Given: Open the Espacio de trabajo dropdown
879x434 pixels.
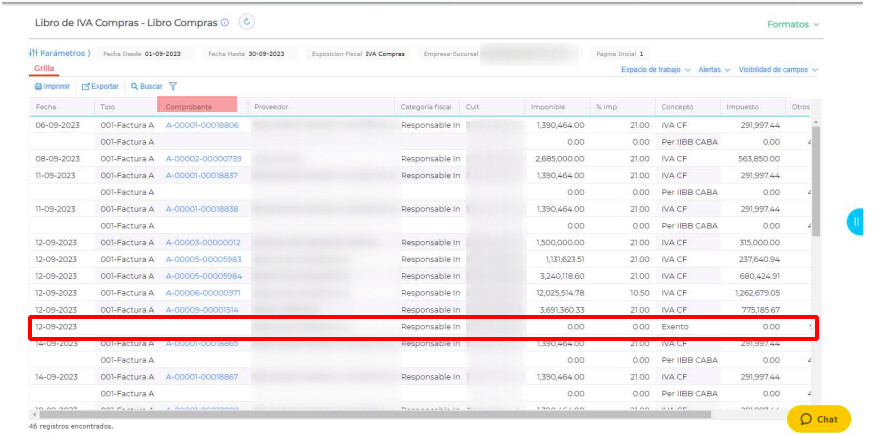Looking at the screenshot, I should (655, 70).
